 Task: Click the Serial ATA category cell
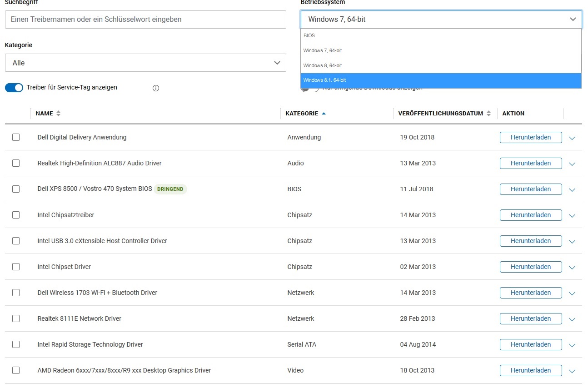[x=302, y=344]
